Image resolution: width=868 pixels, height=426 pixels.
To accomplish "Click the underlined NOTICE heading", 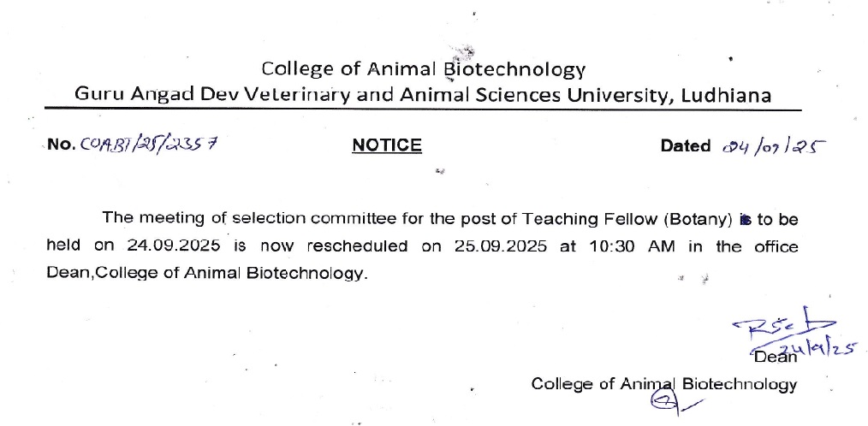I will click(387, 145).
